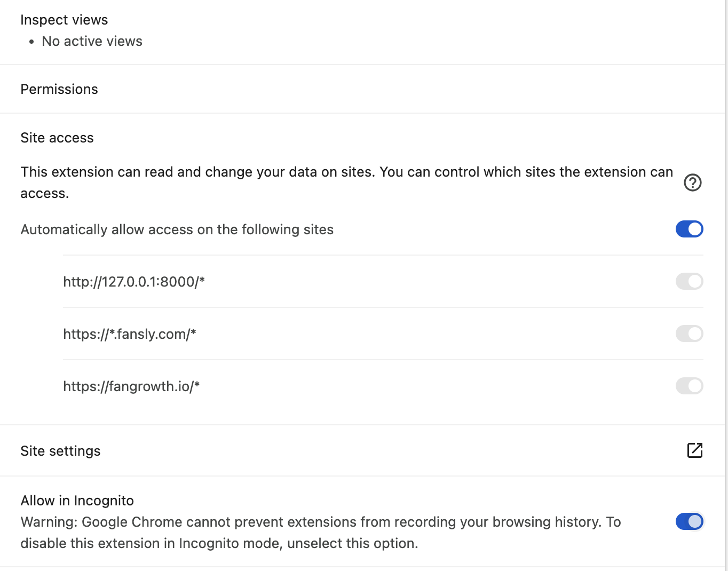Toggle site access for https://fangrowth.io/*
Viewport: 728px width, 571px height.
point(689,386)
